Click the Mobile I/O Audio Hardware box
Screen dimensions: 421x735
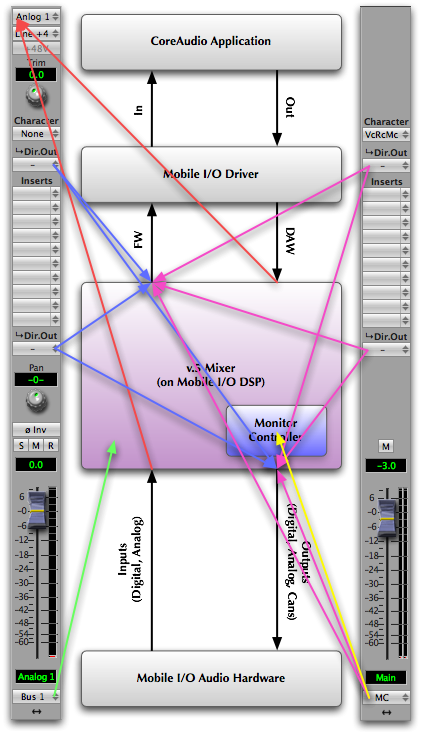pyautogui.click(x=211, y=678)
